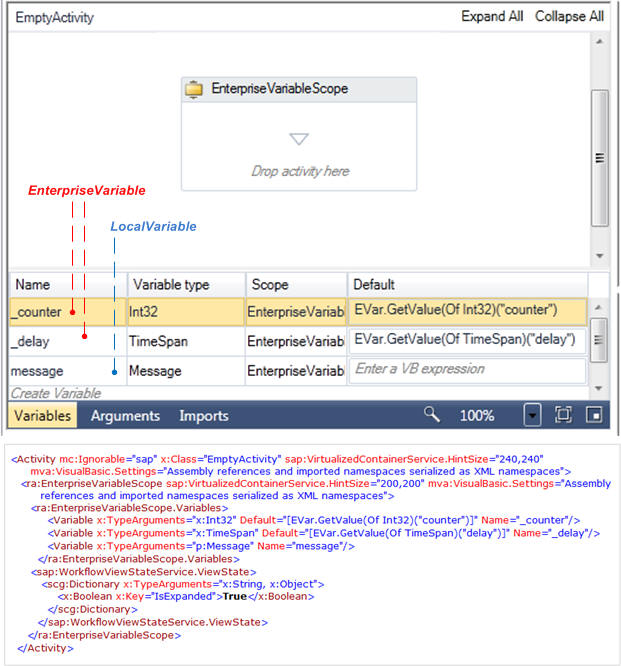Click Collapse All in the designer header
Viewport: 621px width, 666px height.
[569, 17]
